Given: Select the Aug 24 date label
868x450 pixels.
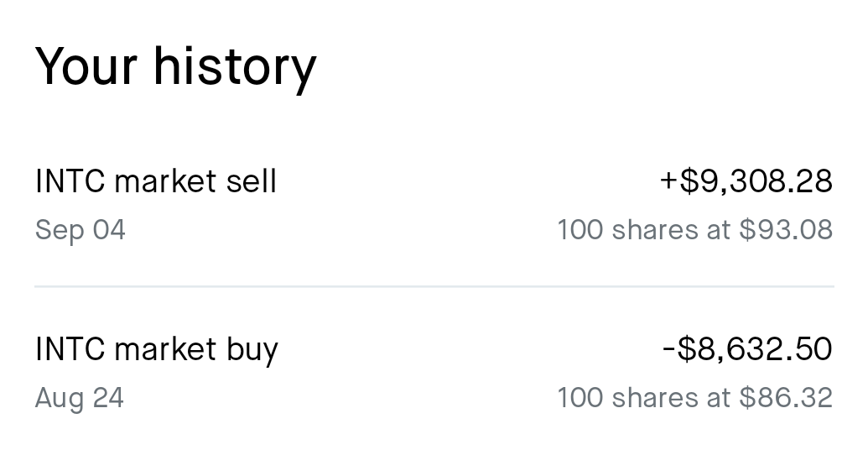Looking at the screenshot, I should pos(79,398).
